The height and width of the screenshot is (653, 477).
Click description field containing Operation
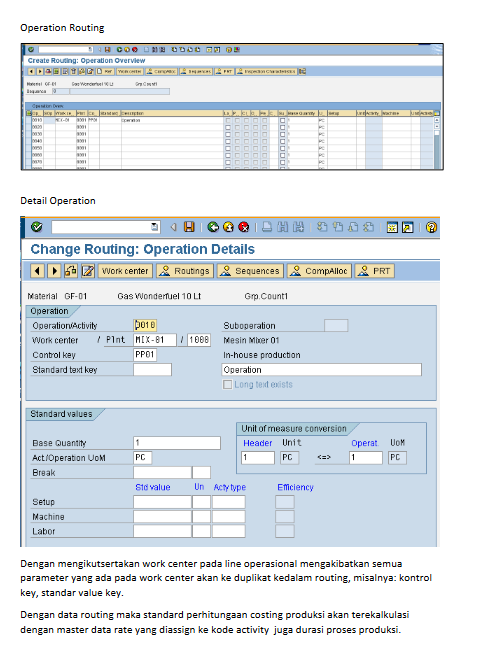tap(321, 370)
